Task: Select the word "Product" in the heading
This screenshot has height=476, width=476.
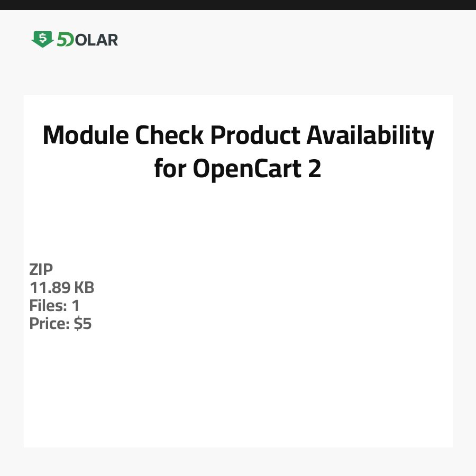Action: point(255,136)
